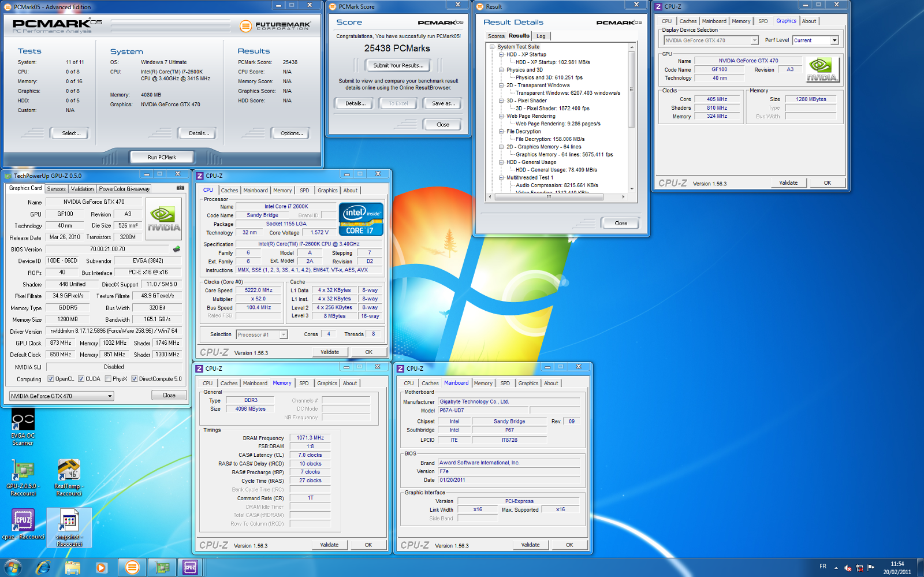The width and height of the screenshot is (924, 577).
Task: Click Save as... in PCMark Score window
Action: pyautogui.click(x=444, y=103)
